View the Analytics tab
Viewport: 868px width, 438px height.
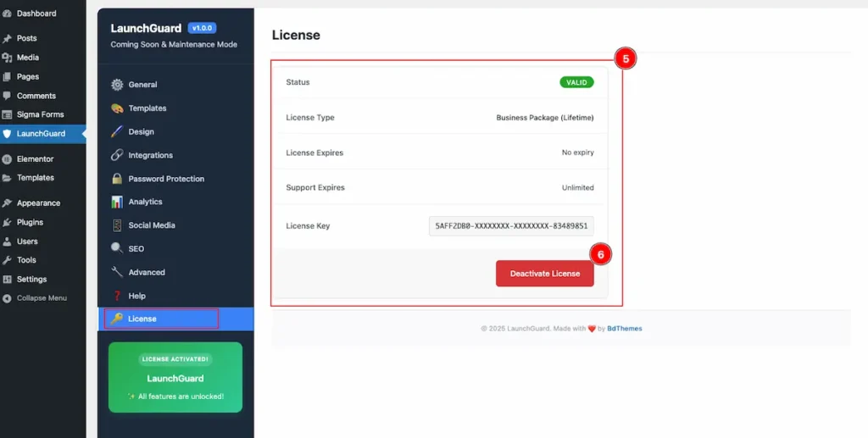click(x=175, y=202)
